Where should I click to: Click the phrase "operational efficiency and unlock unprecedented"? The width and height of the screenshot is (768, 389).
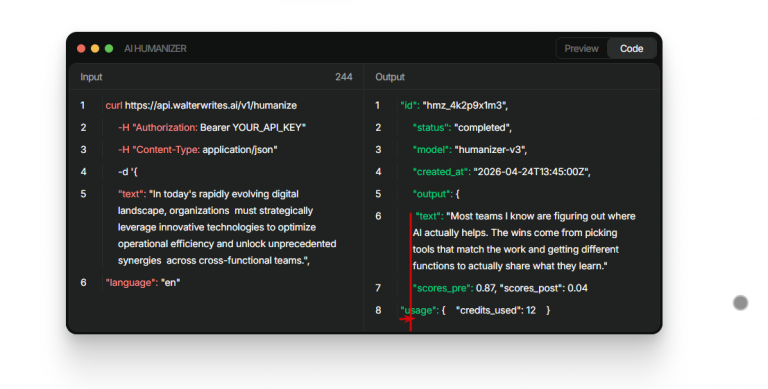[x=227, y=244]
